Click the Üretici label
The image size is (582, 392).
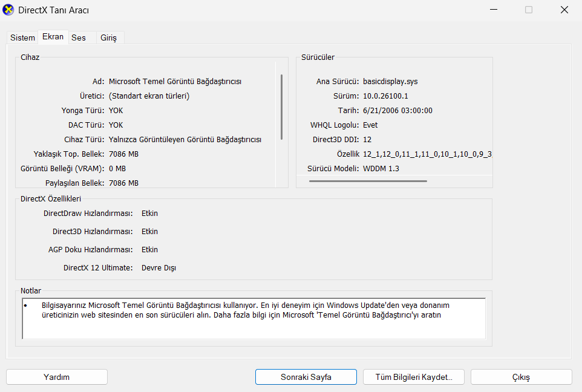click(x=92, y=96)
